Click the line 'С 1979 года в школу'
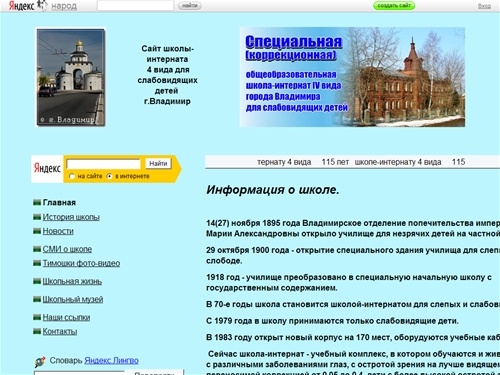This screenshot has height=375, width=500. point(332,321)
